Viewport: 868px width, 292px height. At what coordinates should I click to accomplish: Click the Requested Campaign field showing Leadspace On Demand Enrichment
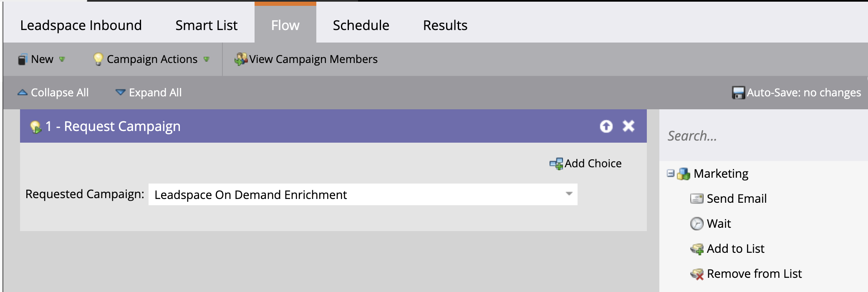[363, 194]
